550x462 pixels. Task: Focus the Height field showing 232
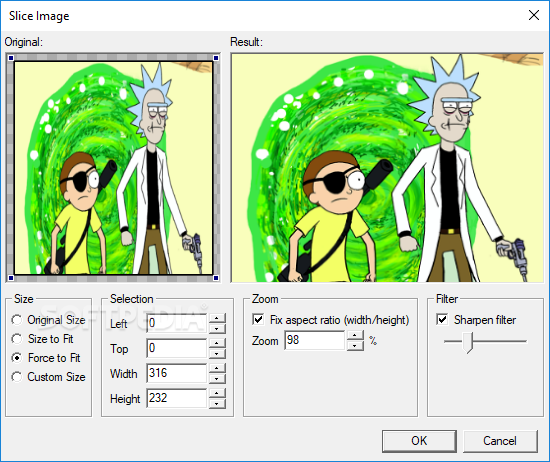click(x=176, y=398)
